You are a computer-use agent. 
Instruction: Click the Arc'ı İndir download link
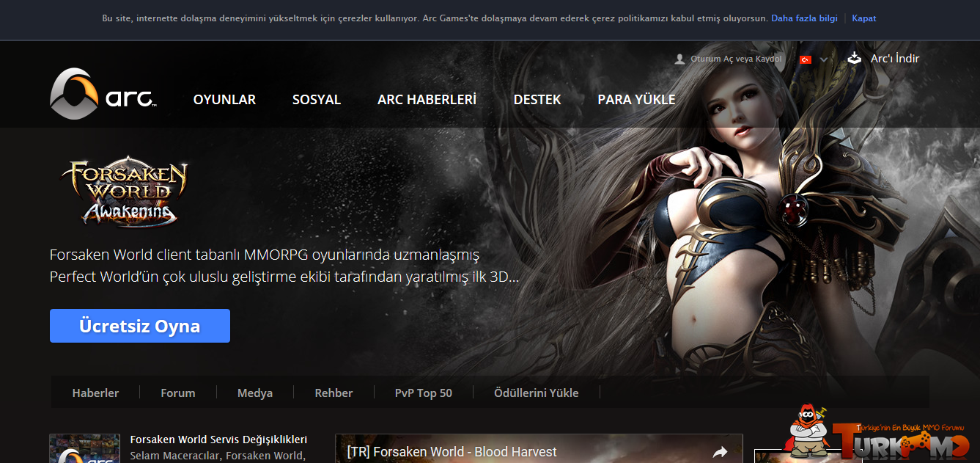pyautogui.click(x=895, y=58)
